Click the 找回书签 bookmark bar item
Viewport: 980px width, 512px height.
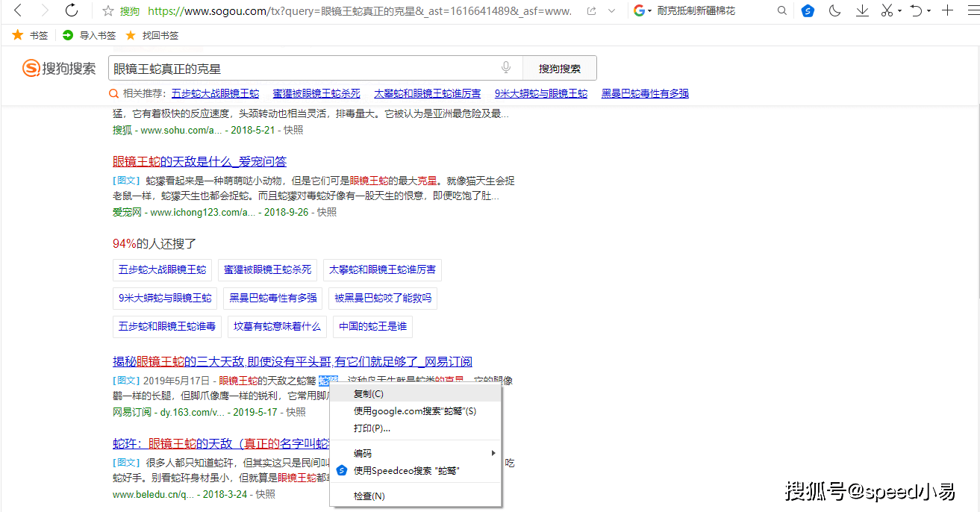click(152, 35)
